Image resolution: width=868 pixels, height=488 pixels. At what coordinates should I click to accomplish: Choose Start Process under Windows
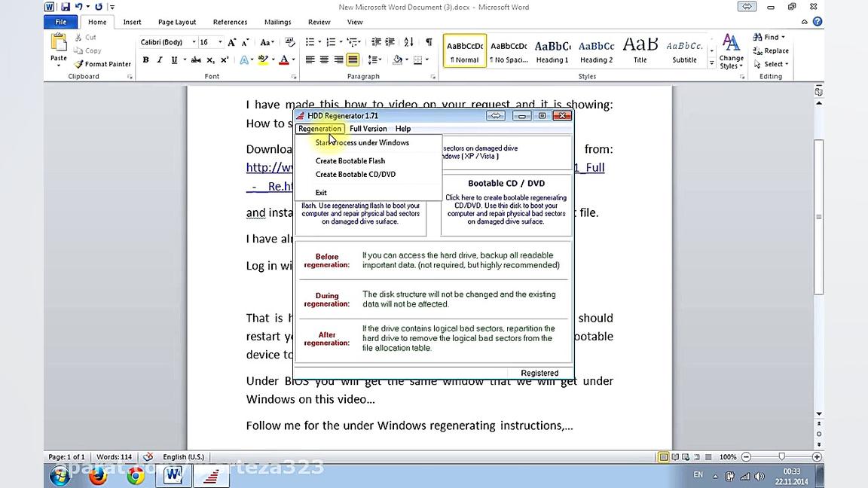tap(362, 143)
